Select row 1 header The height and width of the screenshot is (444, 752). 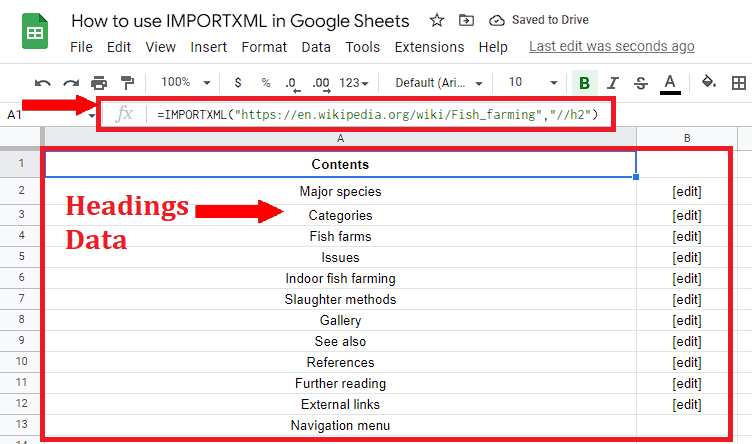(x=21, y=164)
